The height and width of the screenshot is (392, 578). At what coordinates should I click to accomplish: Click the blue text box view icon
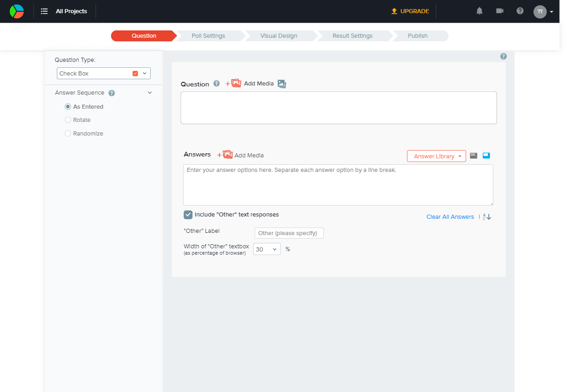(486, 156)
